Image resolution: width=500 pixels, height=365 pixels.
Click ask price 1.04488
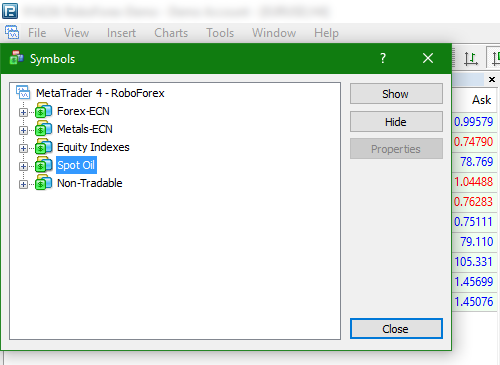(x=473, y=182)
